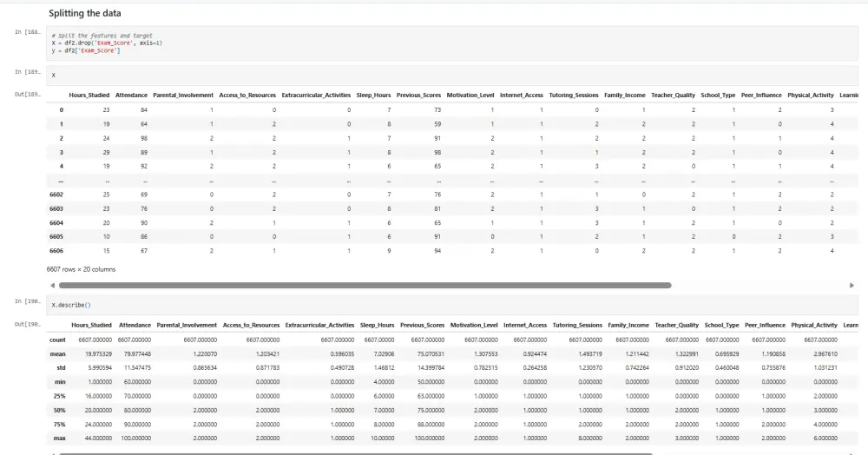Screen dimensions: 868x455
Task: Click Tutoring_Sessions header in the describe table
Action: [577, 326]
